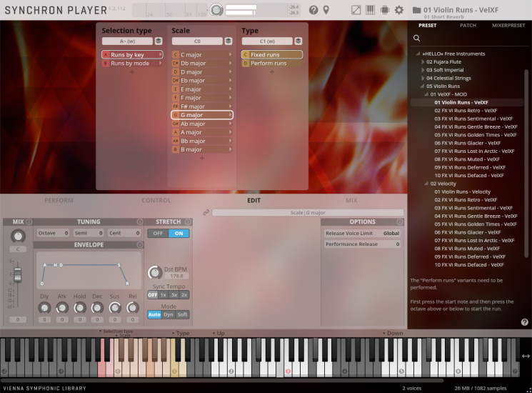Screen dimensions: 532x393
Task: Switch to the PATCH tab
Action: click(x=468, y=25)
